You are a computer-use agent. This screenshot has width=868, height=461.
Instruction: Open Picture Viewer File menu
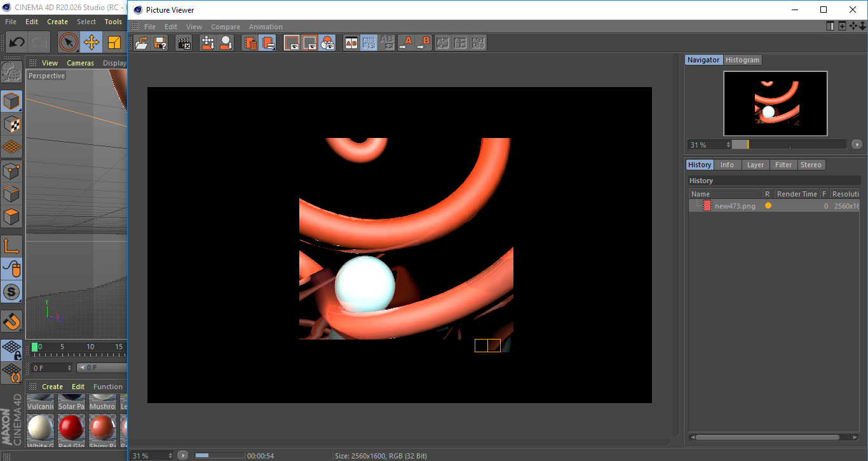point(150,27)
